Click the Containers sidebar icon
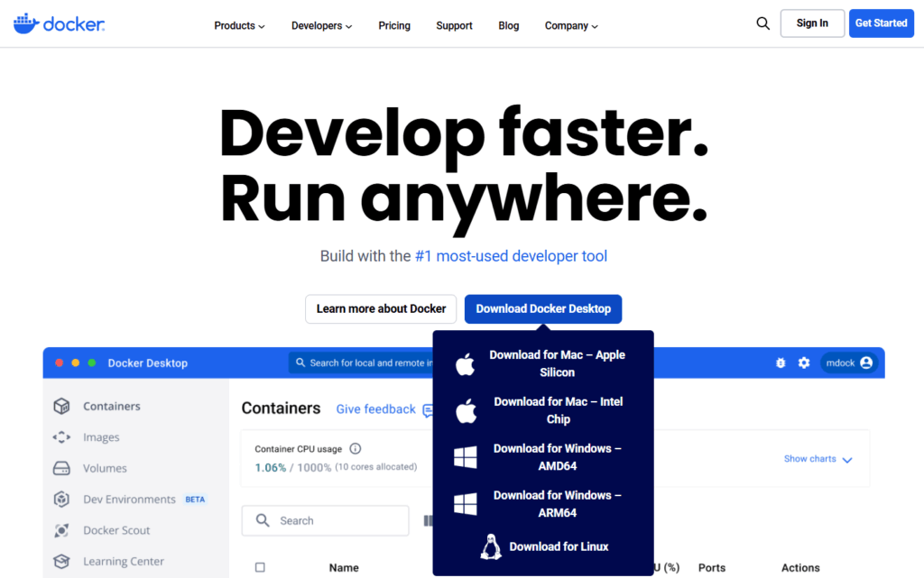This screenshot has height=578, width=924. point(61,406)
